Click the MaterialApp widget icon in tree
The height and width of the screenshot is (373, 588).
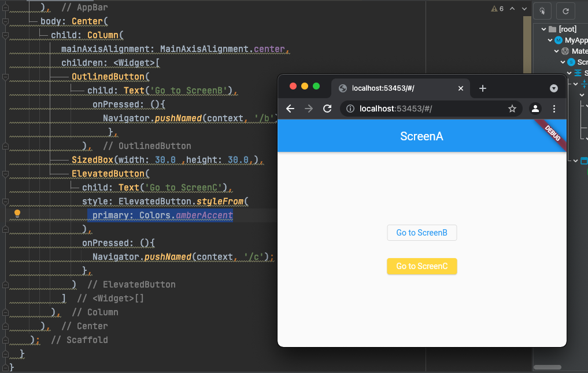(x=565, y=51)
